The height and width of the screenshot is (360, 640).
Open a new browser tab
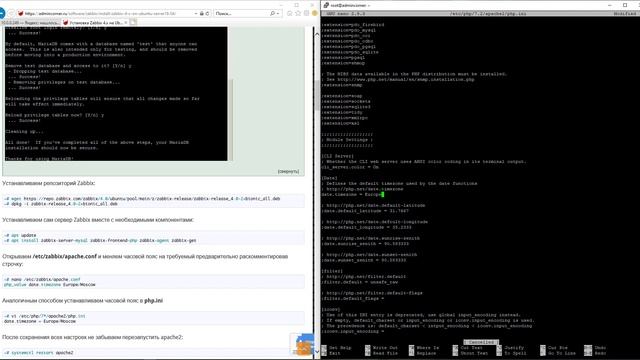pyautogui.click(x=133, y=22)
